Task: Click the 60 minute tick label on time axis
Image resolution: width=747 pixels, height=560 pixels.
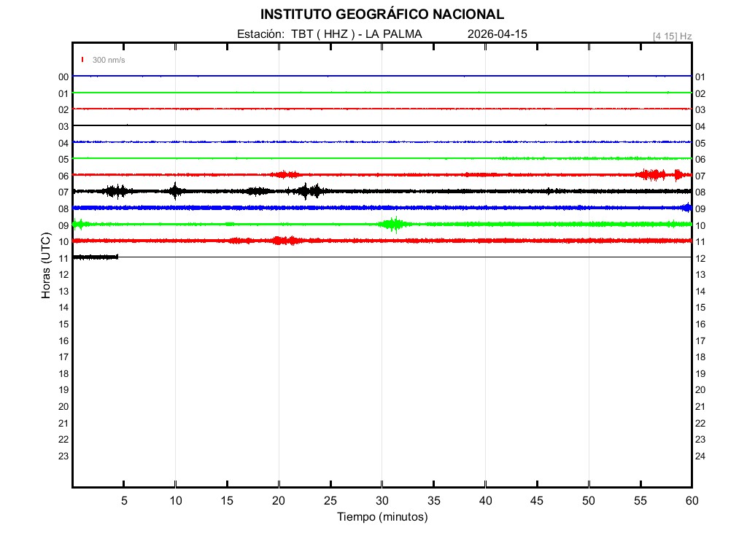Action: (x=692, y=501)
